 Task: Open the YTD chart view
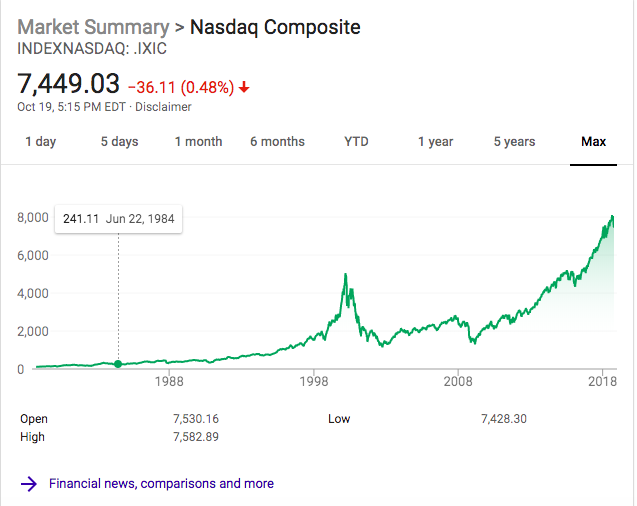point(356,142)
